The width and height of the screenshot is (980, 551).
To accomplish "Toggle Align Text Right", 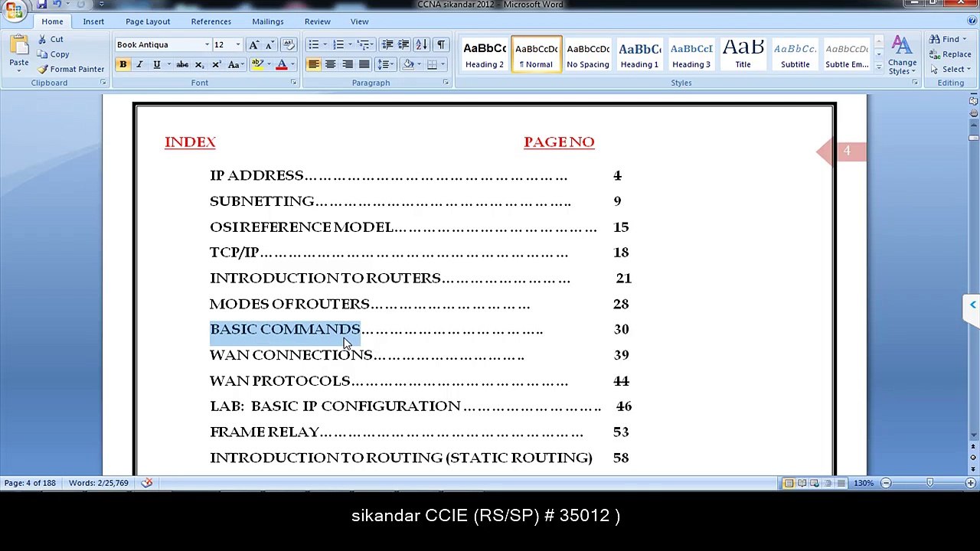I will (x=348, y=64).
